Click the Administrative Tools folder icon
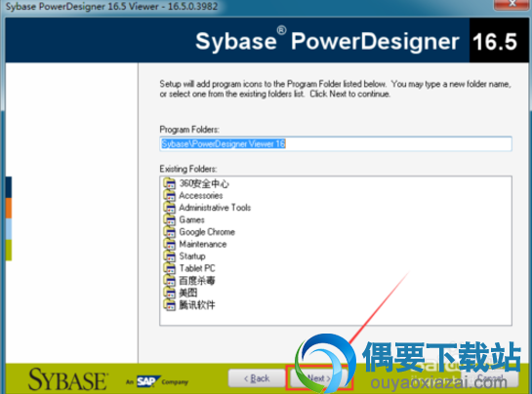532x394 pixels. click(x=169, y=208)
